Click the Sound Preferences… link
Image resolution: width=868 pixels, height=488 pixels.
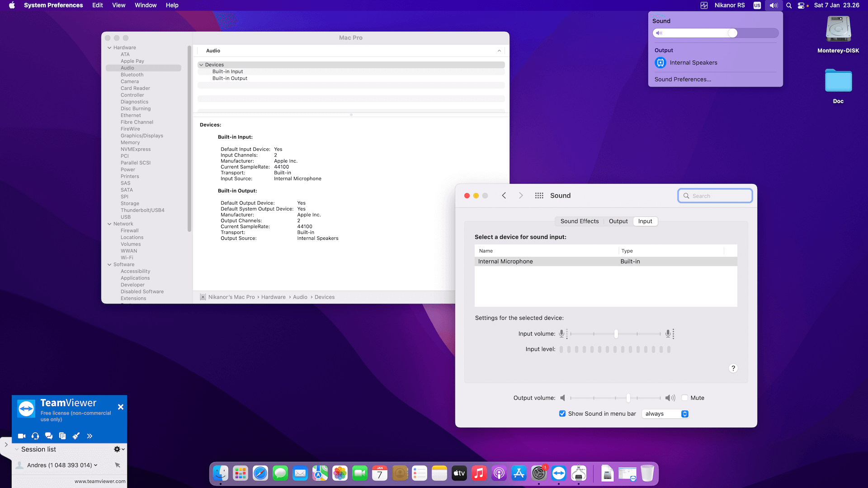683,80
